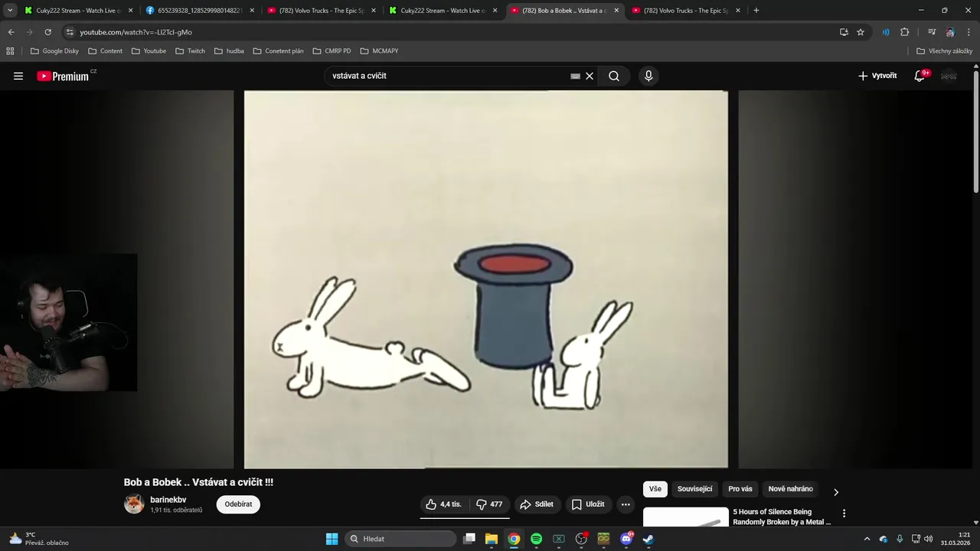This screenshot has height=551, width=980.
Task: Run search with the magnifier button
Action: coord(614,76)
